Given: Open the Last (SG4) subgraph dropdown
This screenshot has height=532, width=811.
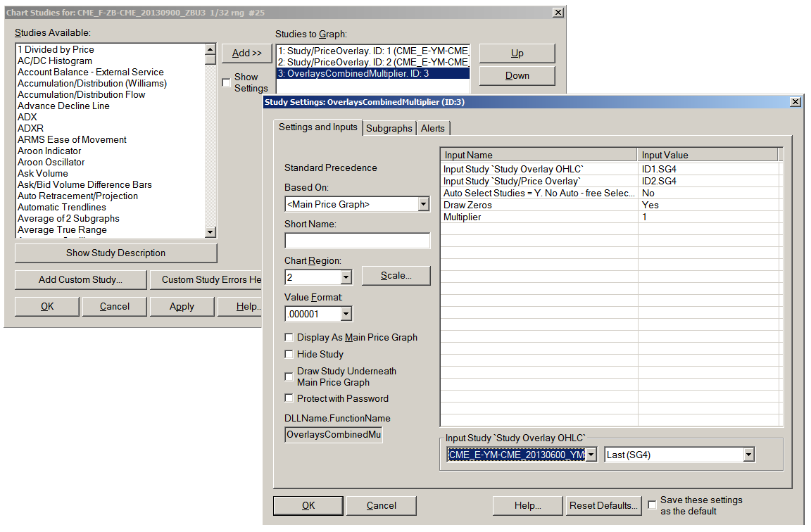Looking at the screenshot, I should click(748, 455).
